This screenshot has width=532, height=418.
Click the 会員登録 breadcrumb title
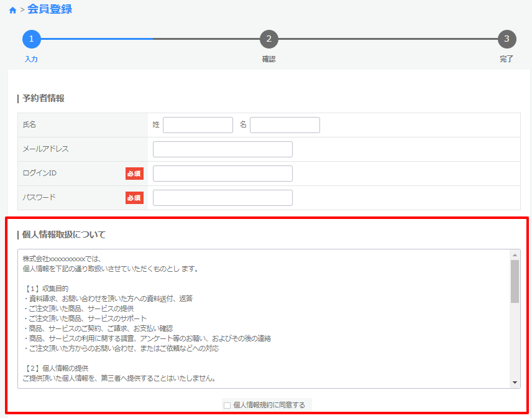click(x=50, y=9)
